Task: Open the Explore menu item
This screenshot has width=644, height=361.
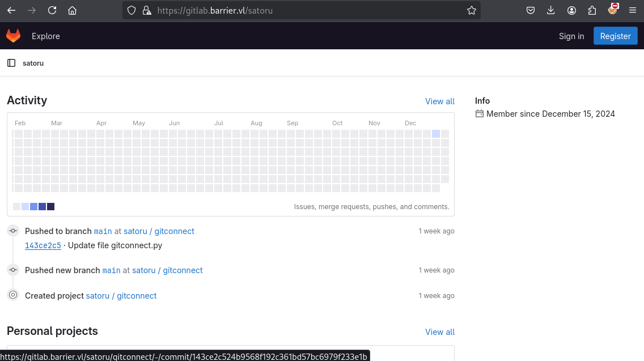Action: pyautogui.click(x=45, y=36)
